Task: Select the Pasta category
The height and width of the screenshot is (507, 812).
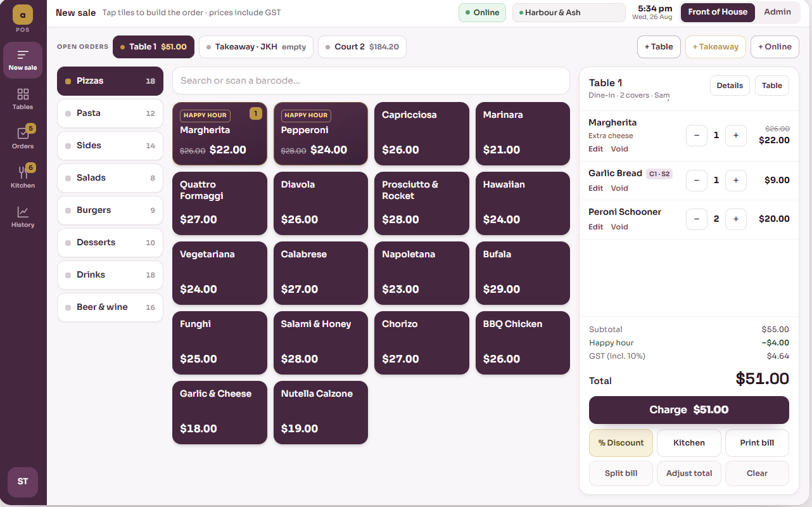Action: click(x=110, y=113)
